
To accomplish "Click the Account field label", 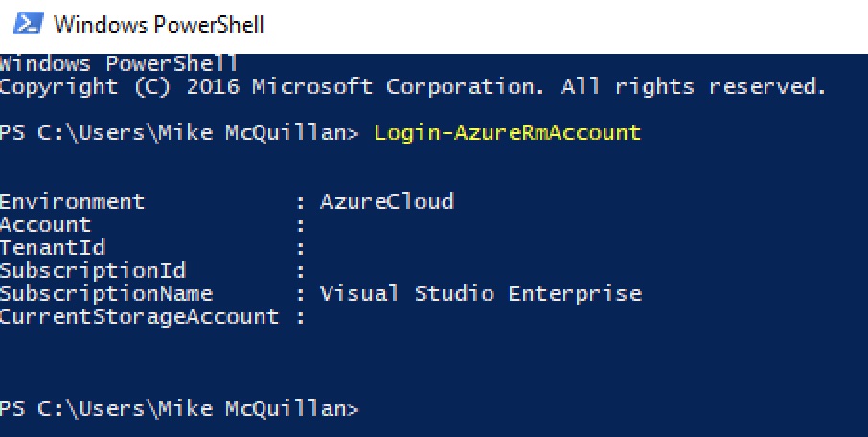I will pos(46,224).
